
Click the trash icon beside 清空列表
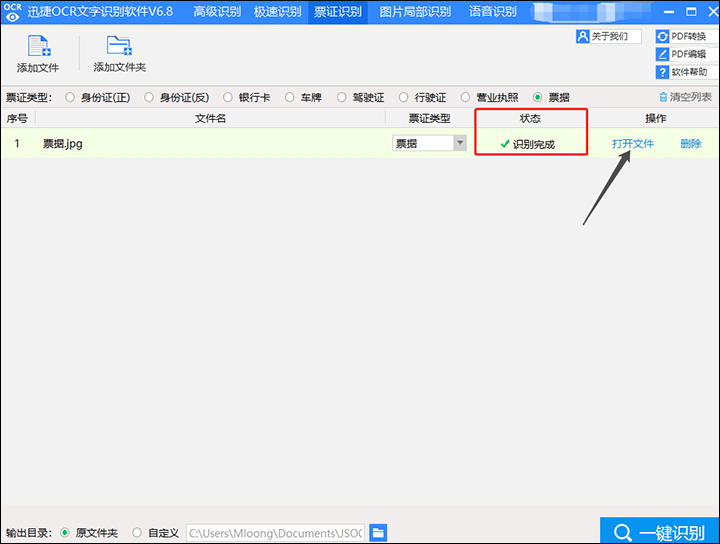pyautogui.click(x=663, y=97)
